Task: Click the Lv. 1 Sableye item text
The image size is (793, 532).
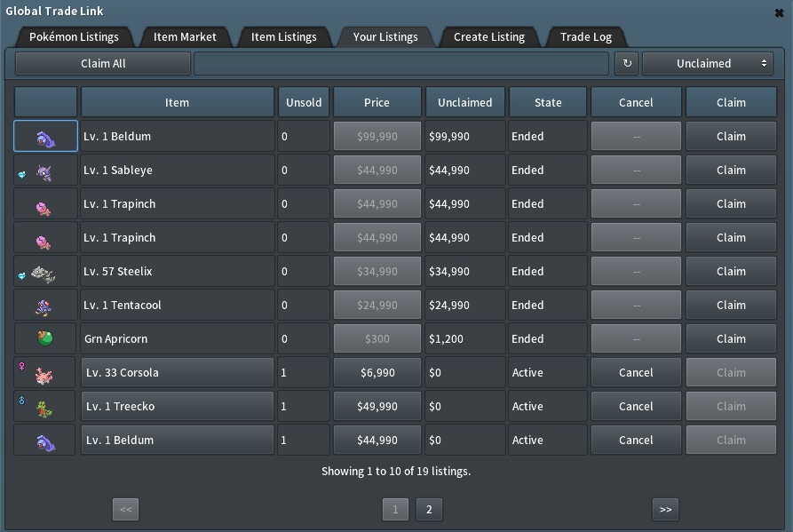Action: (118, 170)
